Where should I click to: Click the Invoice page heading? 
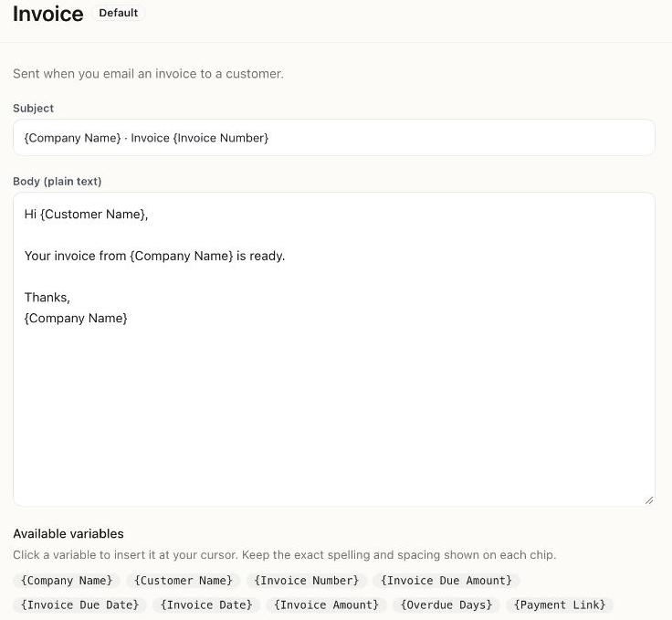pyautogui.click(x=48, y=14)
